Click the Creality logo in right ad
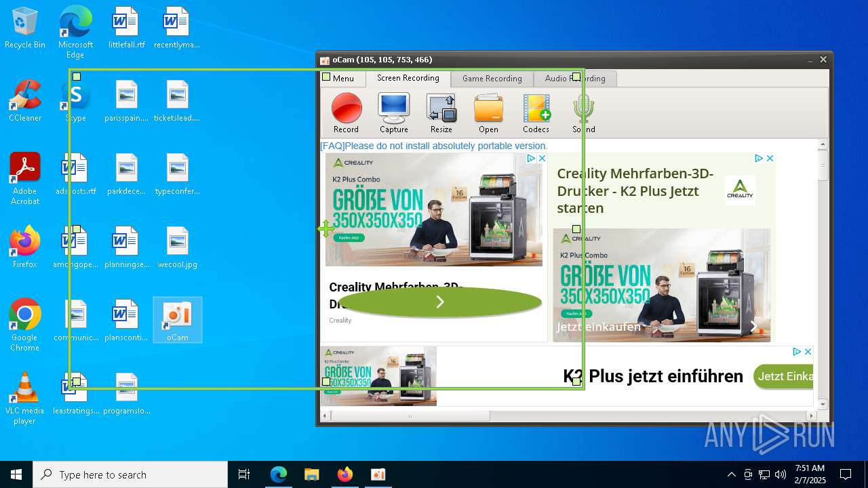Image resolution: width=868 pixels, height=488 pixels. [x=740, y=190]
